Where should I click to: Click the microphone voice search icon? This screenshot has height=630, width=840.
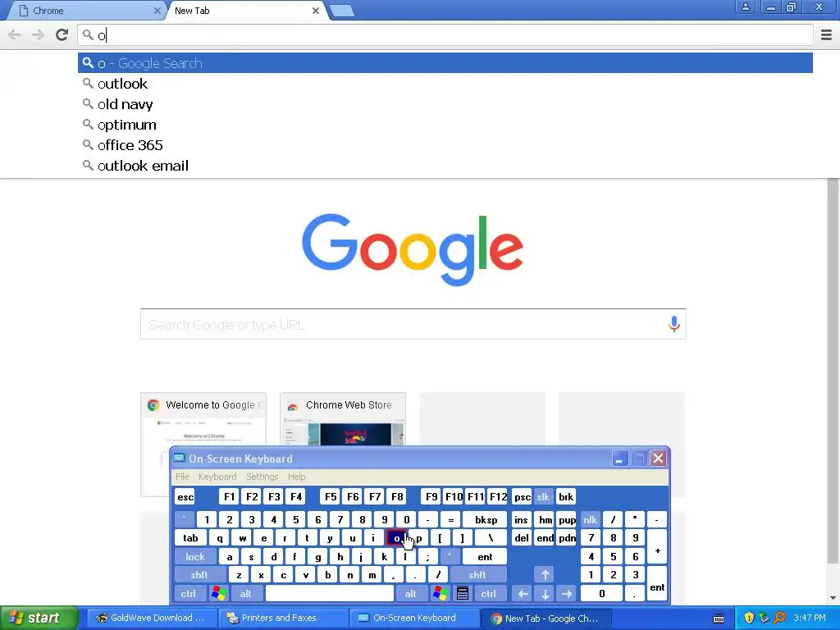674,324
